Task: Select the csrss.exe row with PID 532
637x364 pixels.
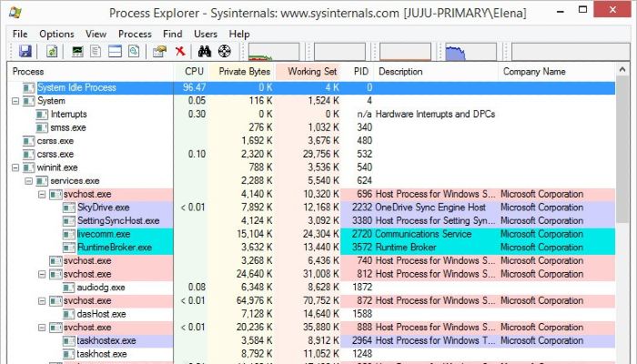Action: [x=311, y=155]
